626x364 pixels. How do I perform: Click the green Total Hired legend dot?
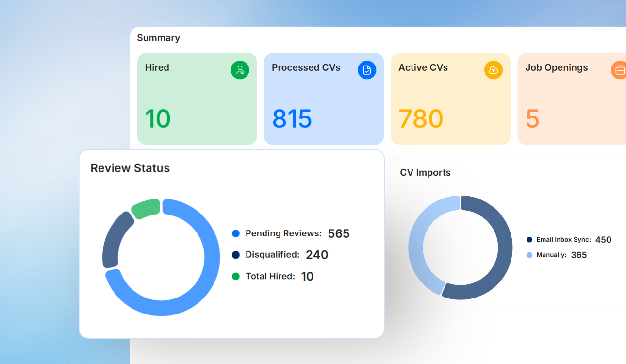tap(236, 276)
